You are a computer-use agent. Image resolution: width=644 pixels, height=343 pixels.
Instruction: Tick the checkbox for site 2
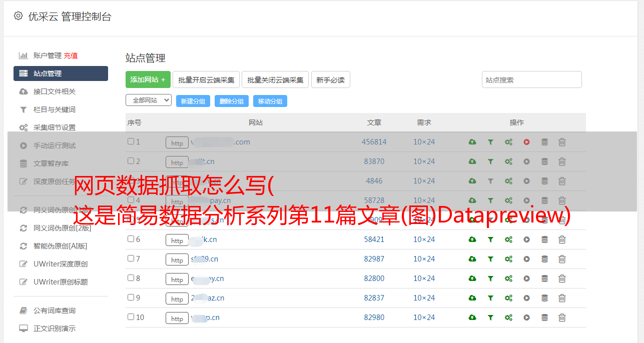[131, 161]
